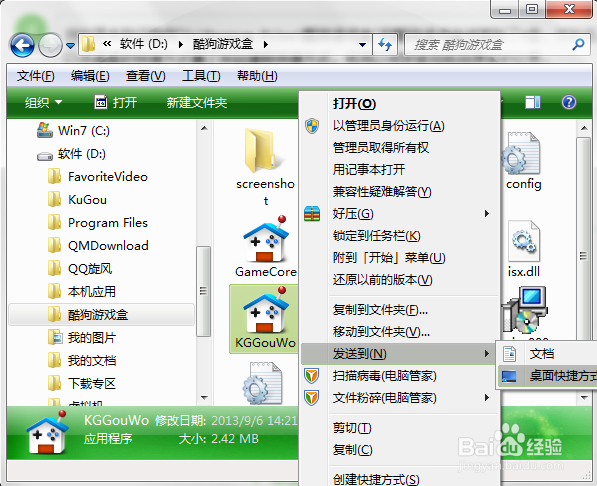Select the settings file icon below KGGouWo
The height and width of the screenshot is (486, 597).
[x=263, y=384]
